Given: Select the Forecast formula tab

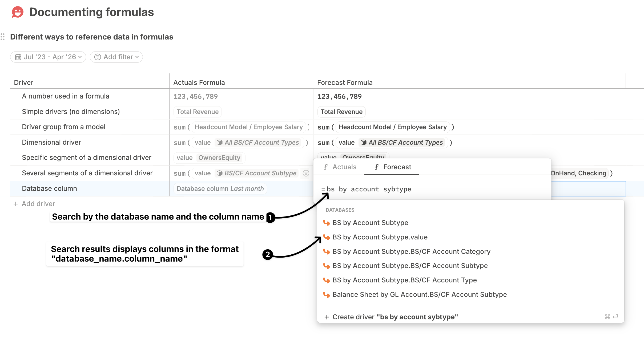Looking at the screenshot, I should pyautogui.click(x=392, y=167).
